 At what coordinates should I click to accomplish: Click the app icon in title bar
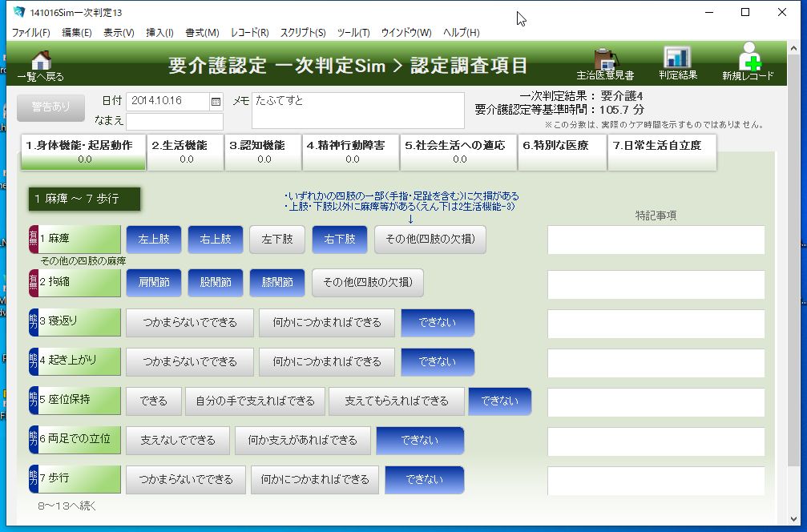coord(18,13)
